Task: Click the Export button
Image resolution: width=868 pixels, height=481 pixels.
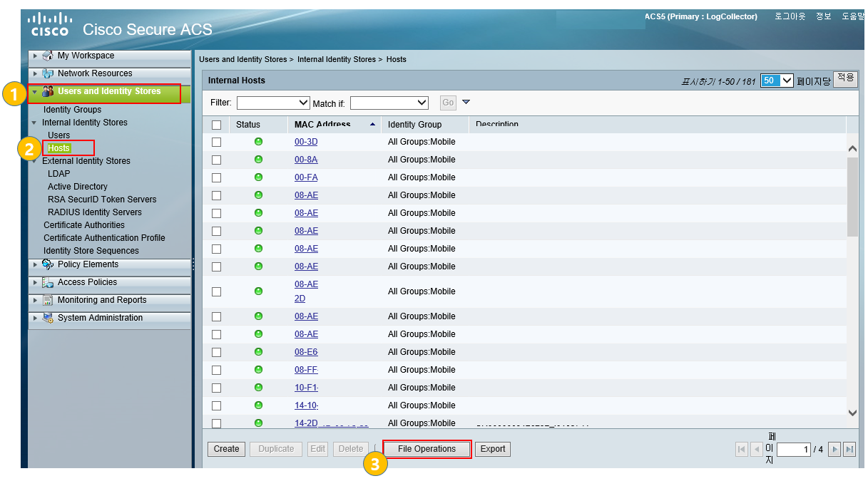Action: tap(492, 449)
